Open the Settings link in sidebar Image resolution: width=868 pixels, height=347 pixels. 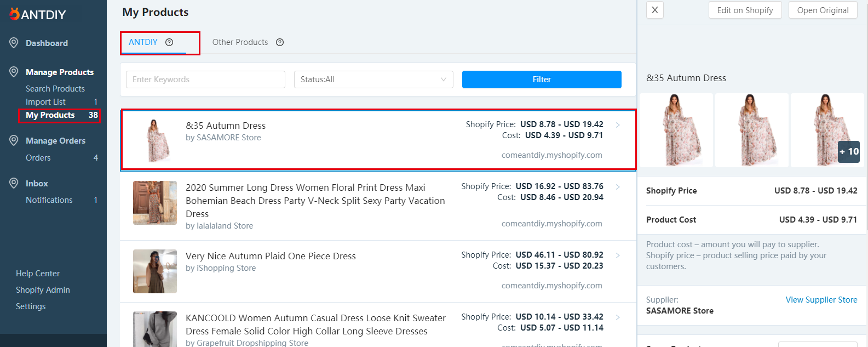(31, 306)
